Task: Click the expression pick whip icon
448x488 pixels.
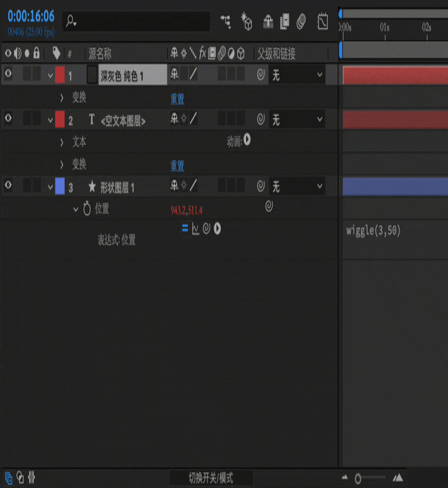Action: click(x=206, y=228)
